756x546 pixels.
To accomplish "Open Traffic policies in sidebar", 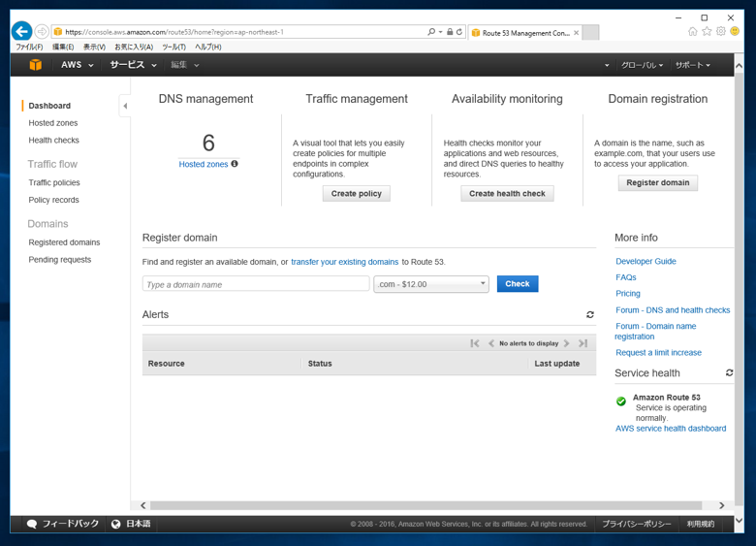I will pyautogui.click(x=54, y=182).
